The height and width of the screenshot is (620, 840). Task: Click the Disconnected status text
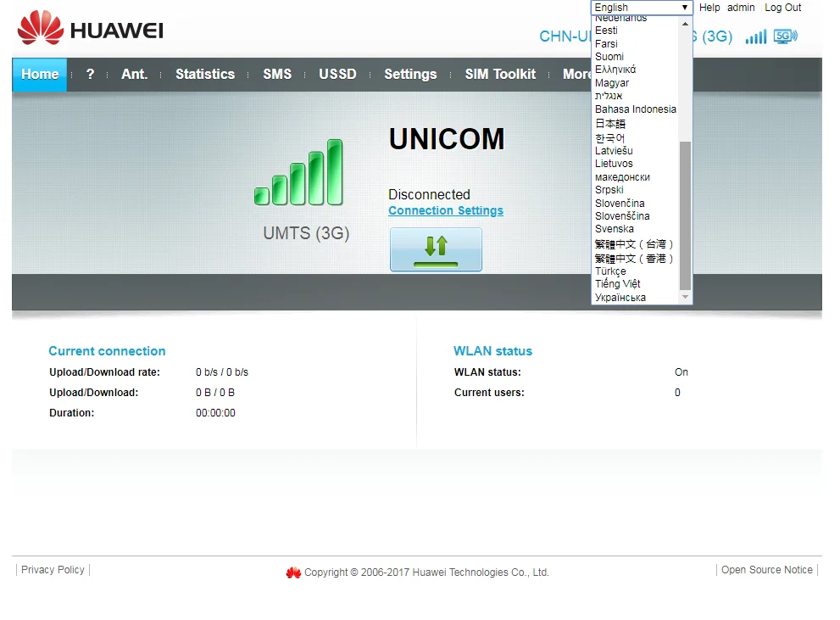(429, 194)
